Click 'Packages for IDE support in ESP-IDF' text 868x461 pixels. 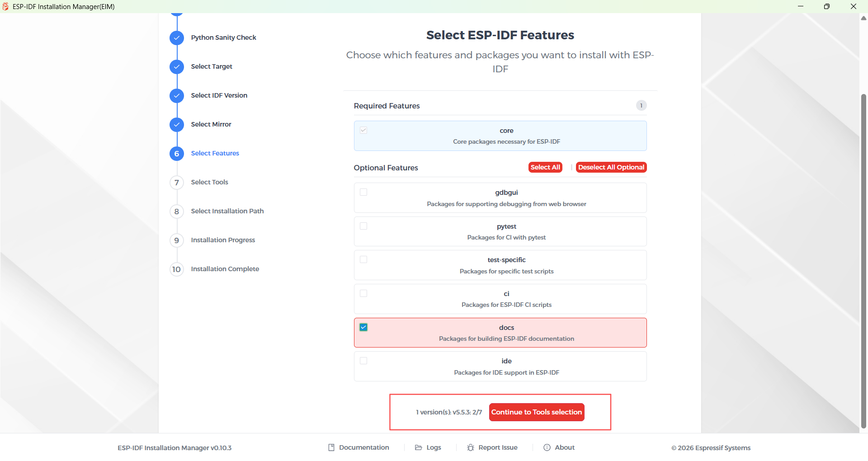point(506,372)
